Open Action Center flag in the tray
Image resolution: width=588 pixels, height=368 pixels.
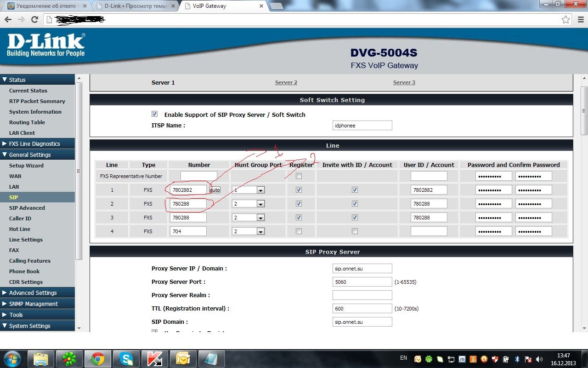tap(528, 359)
